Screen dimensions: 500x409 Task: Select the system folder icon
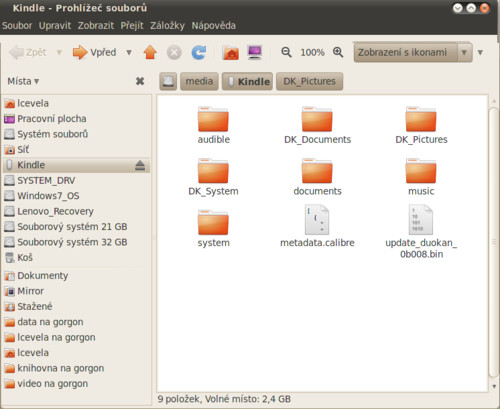[x=213, y=222]
